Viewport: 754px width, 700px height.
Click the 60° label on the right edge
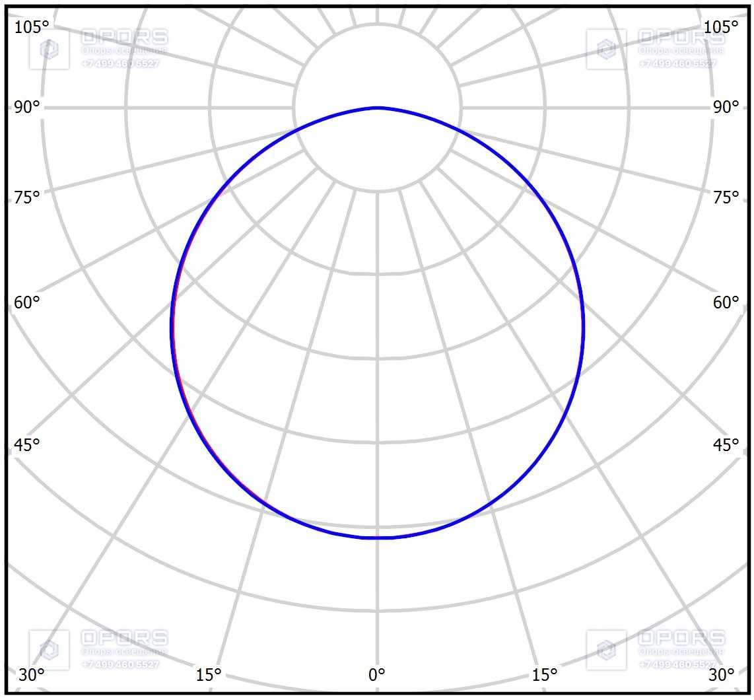point(726,302)
